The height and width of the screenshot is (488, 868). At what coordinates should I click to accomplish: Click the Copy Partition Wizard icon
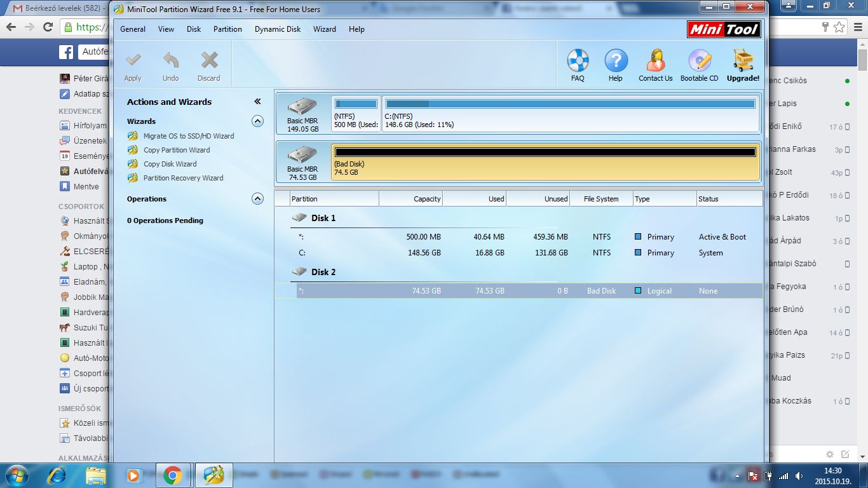coord(132,150)
